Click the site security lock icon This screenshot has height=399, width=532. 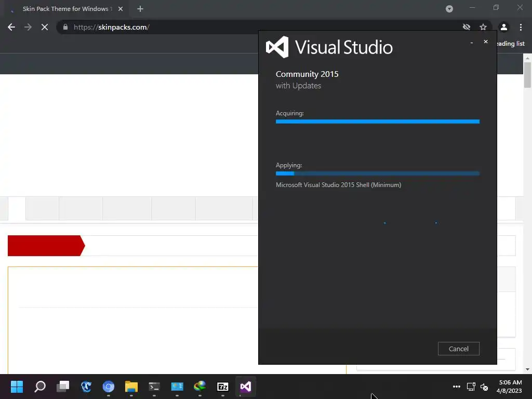[65, 27]
